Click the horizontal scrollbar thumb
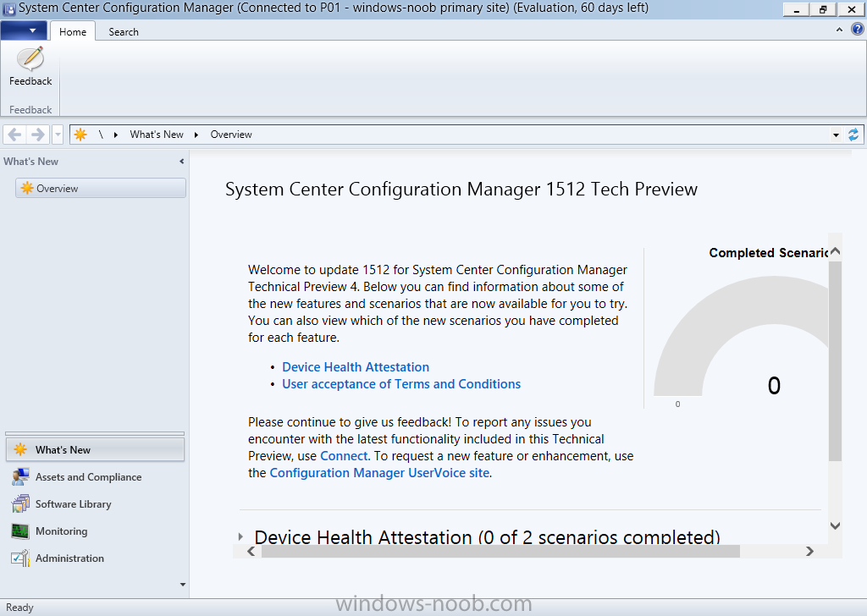 (x=500, y=552)
